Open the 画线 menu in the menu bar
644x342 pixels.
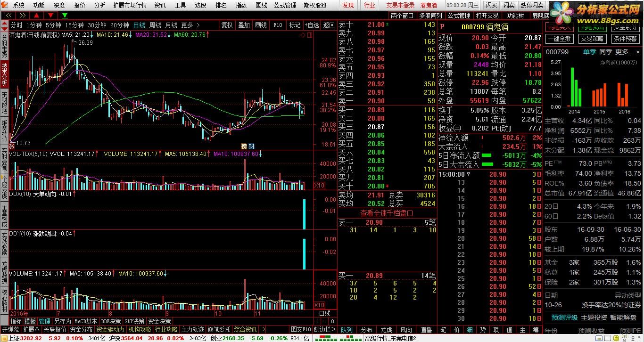pos(261,5)
